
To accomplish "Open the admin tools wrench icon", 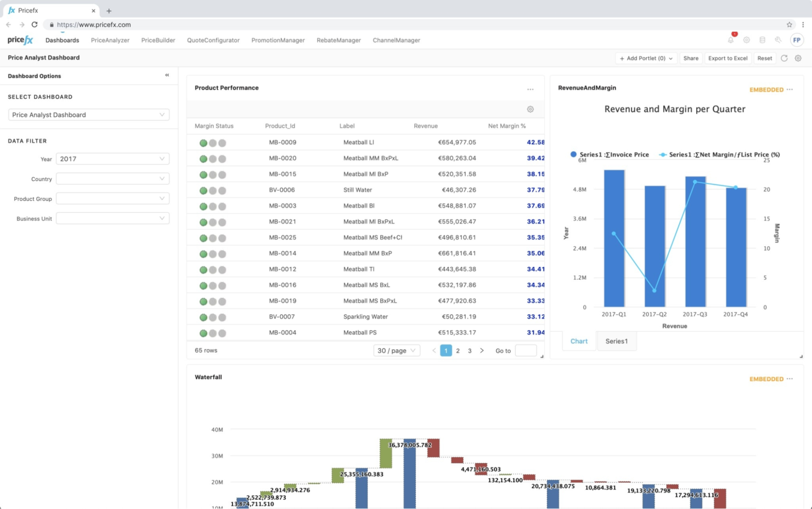I will [778, 40].
